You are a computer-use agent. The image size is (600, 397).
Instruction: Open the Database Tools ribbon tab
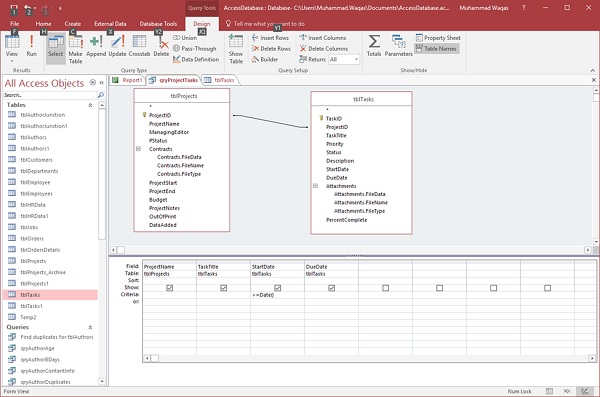click(158, 24)
